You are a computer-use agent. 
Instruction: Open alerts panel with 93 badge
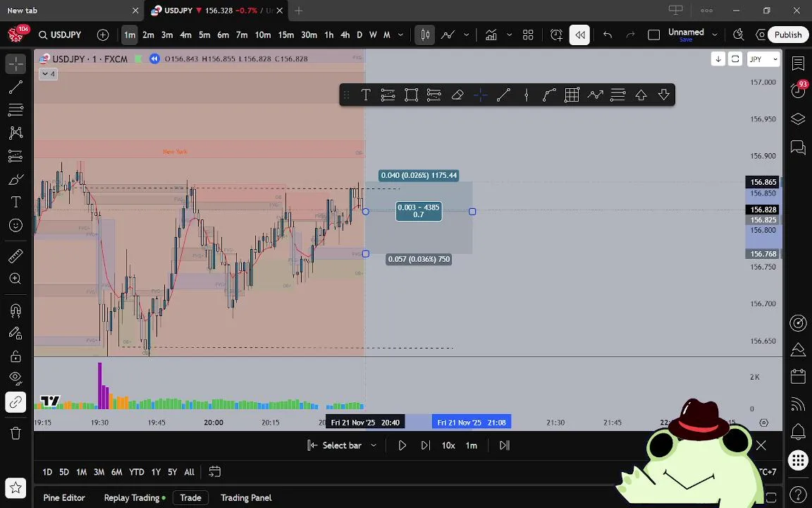pyautogui.click(x=798, y=91)
